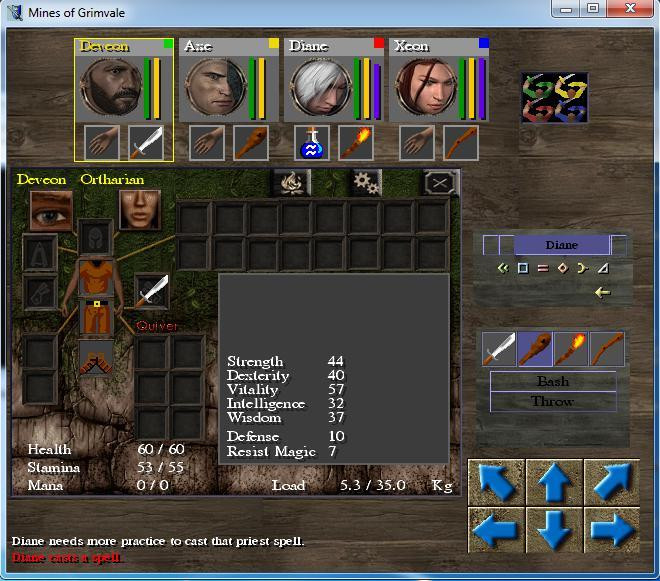Choose the Bash attack

pyautogui.click(x=553, y=381)
